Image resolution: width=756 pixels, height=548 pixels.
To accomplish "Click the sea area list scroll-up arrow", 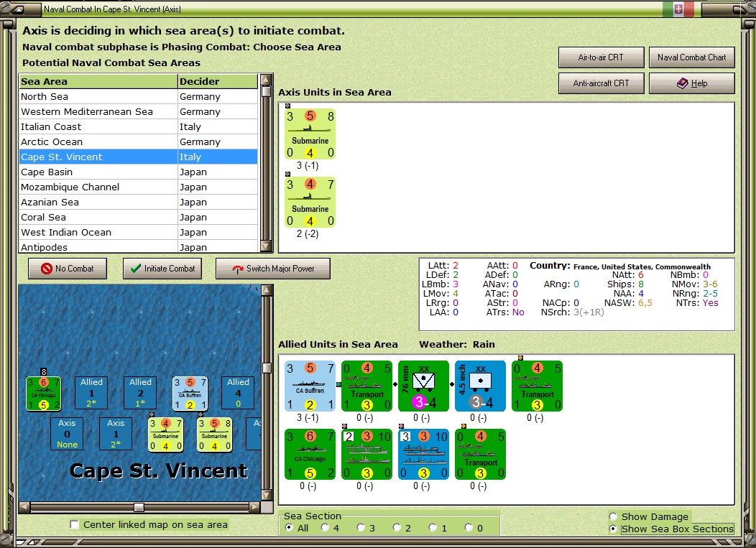I will click(x=266, y=80).
